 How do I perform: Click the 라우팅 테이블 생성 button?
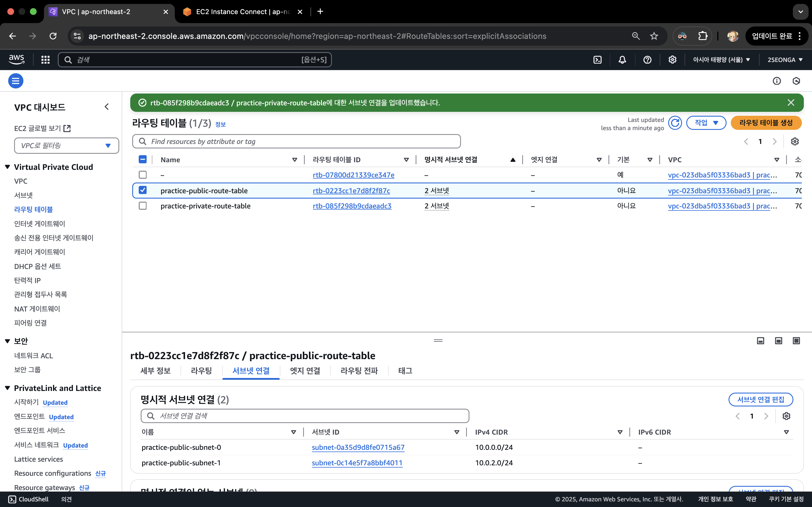pos(766,123)
